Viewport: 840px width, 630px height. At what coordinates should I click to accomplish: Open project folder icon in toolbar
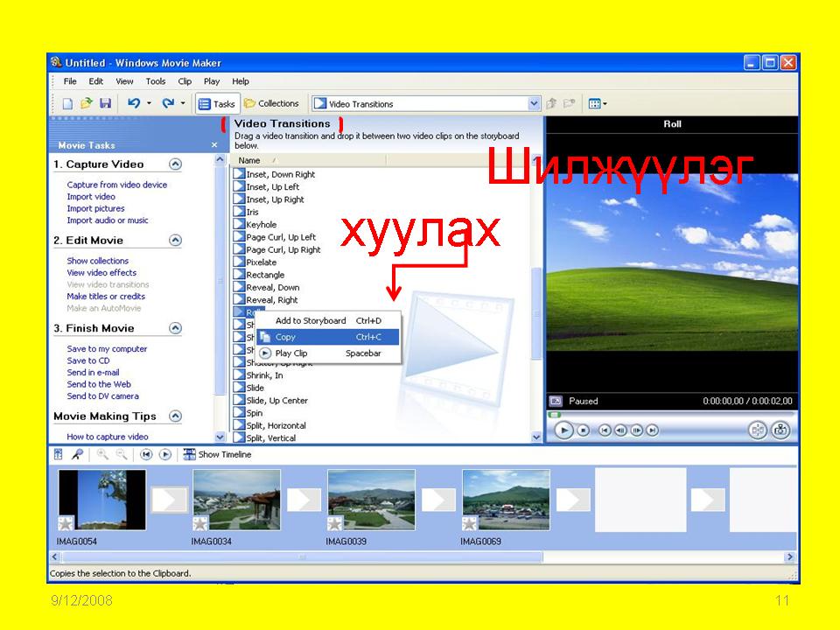click(x=87, y=103)
